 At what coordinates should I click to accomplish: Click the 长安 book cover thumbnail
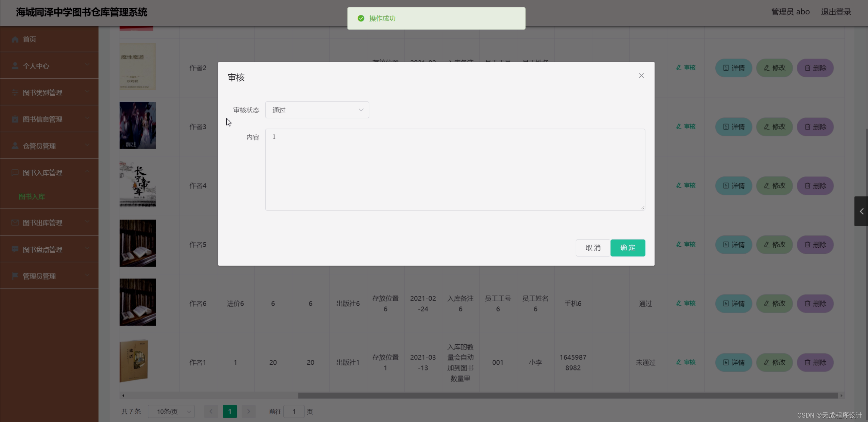137,184
